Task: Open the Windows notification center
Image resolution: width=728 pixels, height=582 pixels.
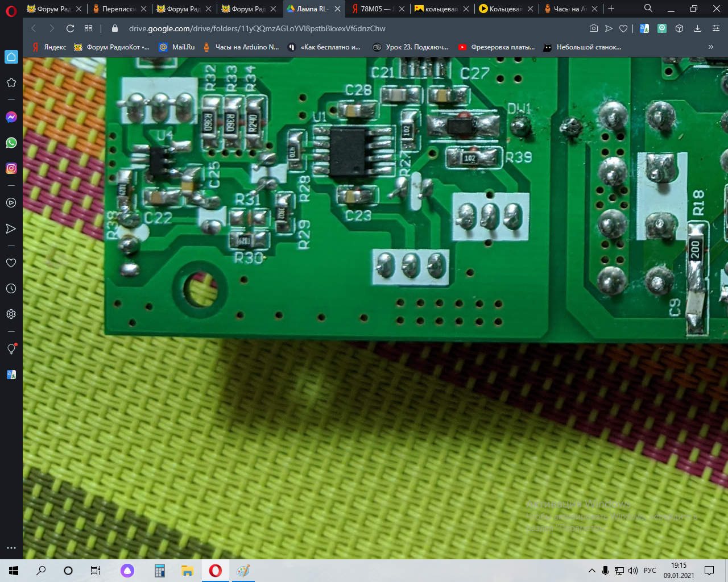Action: coord(709,571)
